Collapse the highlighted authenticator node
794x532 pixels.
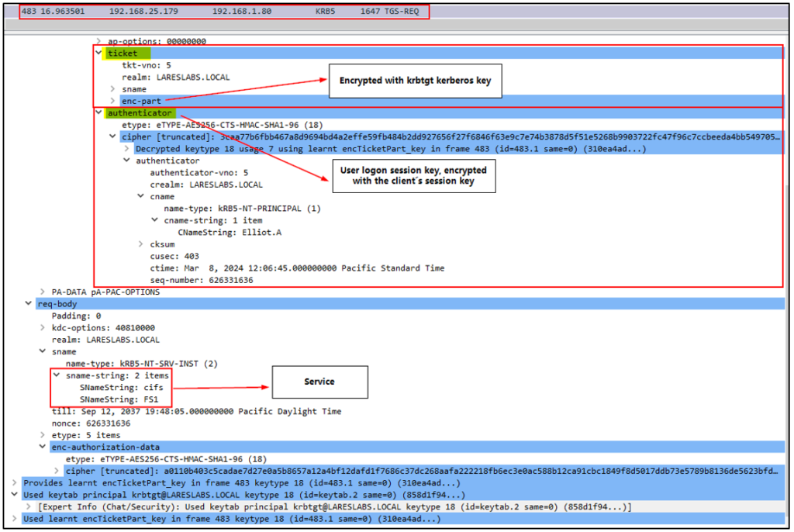tap(98, 112)
